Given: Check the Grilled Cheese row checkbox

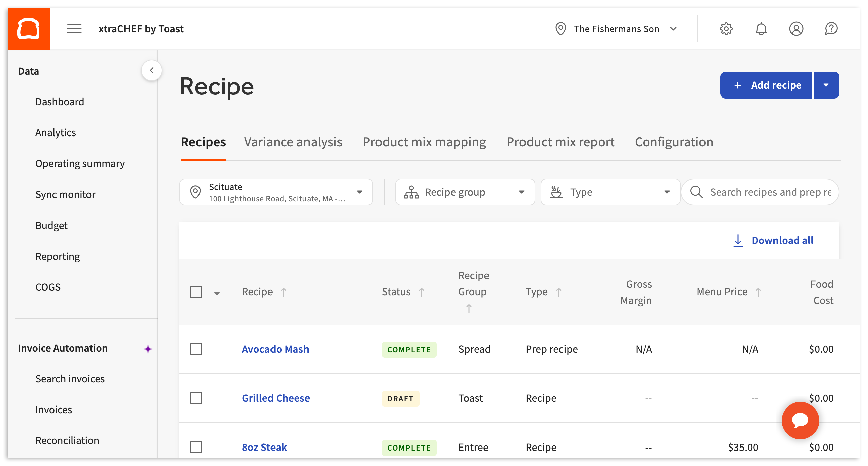Looking at the screenshot, I should [x=196, y=398].
